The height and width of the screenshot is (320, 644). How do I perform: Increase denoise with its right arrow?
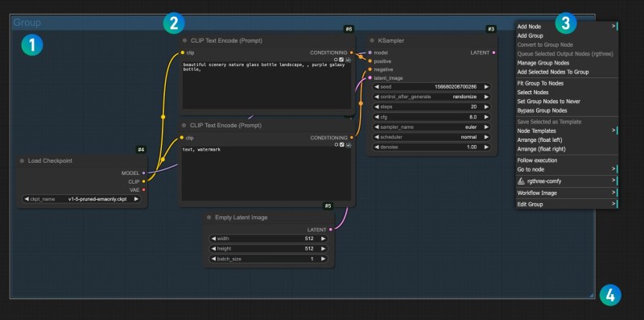[486, 147]
